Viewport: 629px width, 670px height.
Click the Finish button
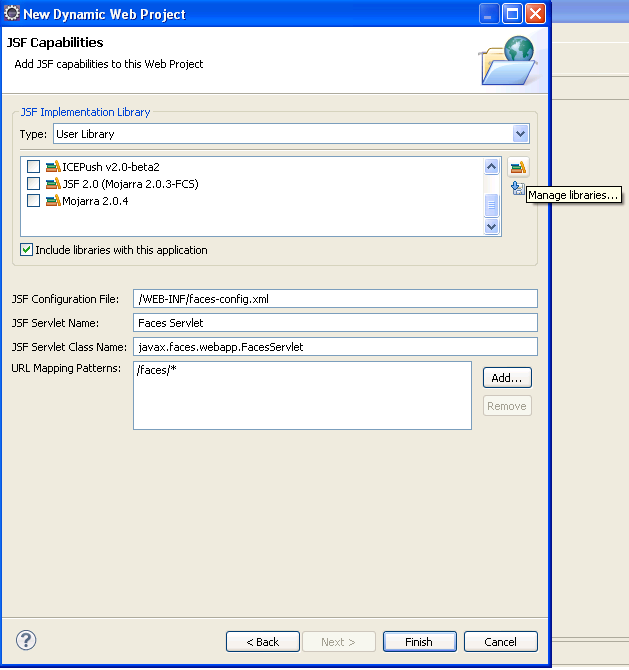420,642
